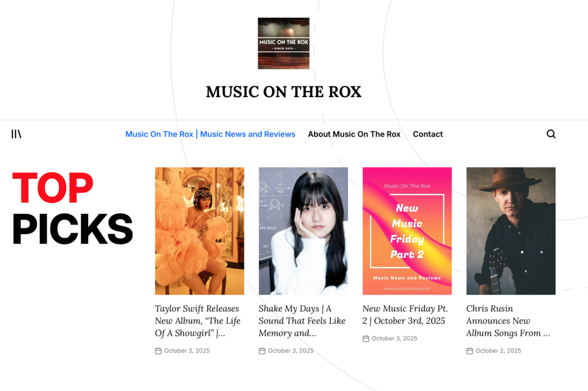Click calendar icon under Shake My Days article

pyautogui.click(x=262, y=351)
